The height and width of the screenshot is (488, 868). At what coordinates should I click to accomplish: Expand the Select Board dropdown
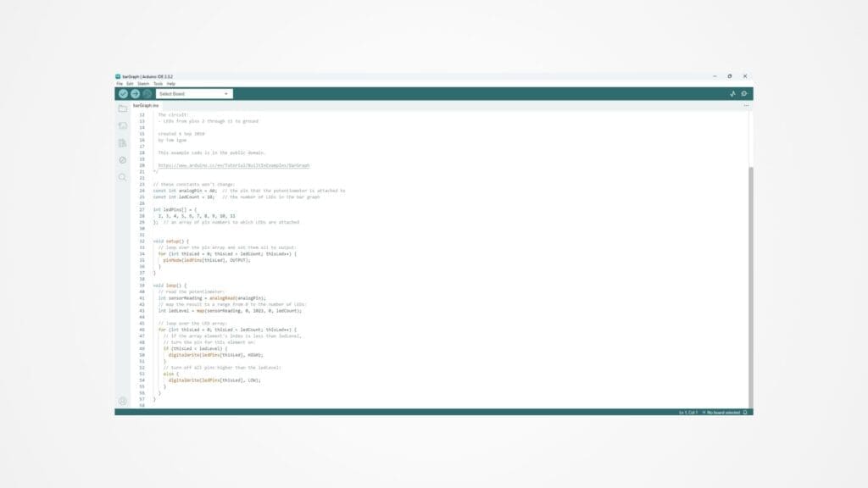coord(194,94)
